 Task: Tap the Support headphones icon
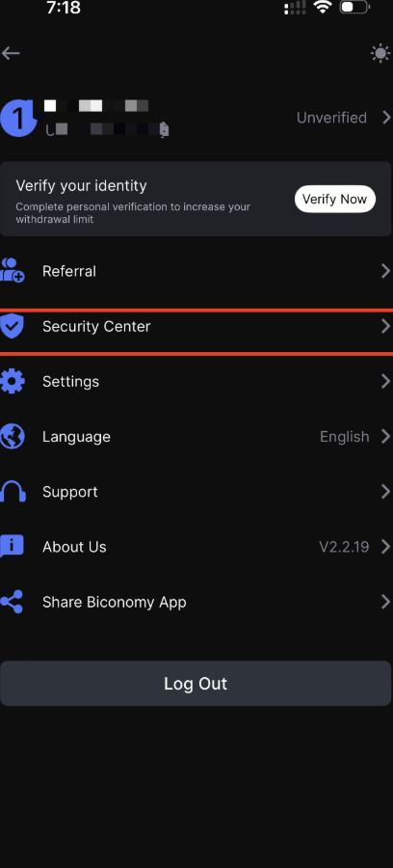point(13,492)
